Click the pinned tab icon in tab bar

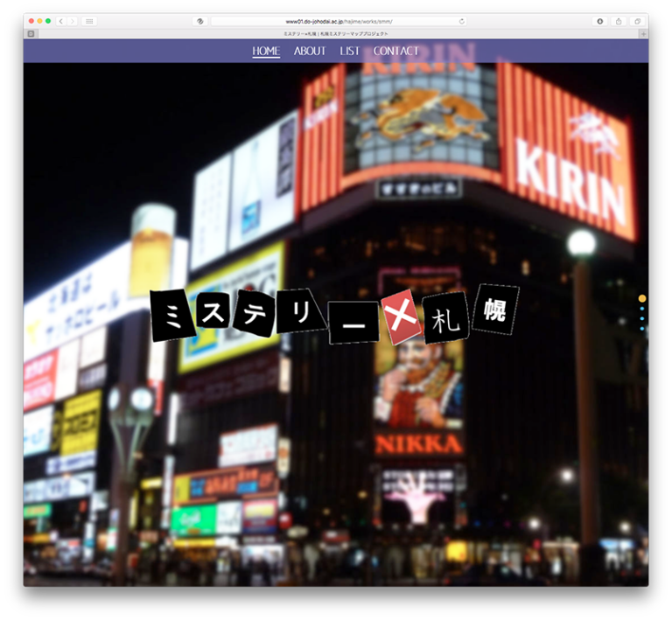point(31,34)
